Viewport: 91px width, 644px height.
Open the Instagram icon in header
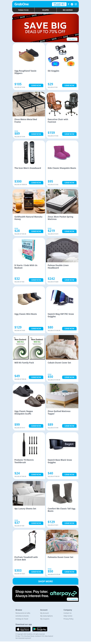coord(76,4)
